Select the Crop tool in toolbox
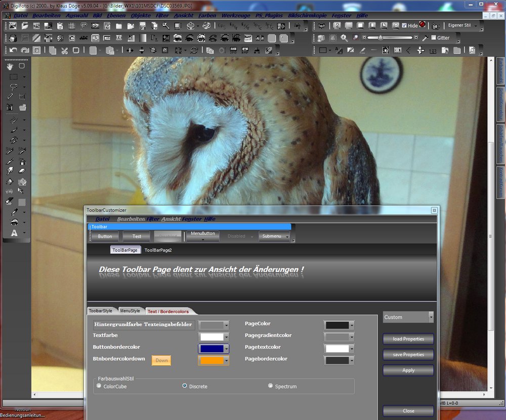Image resolution: width=506 pixels, height=420 pixels. click(22, 97)
